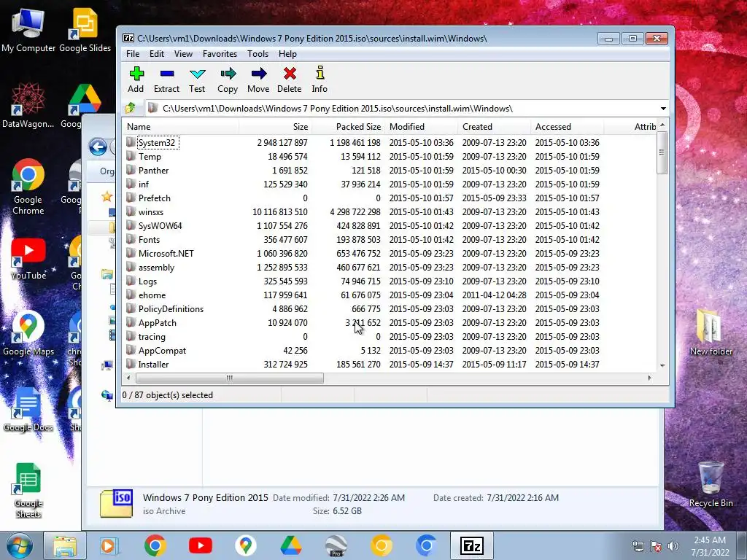Select the Fonts folder icon
Viewport: 747px width, 560px height.
click(x=131, y=239)
